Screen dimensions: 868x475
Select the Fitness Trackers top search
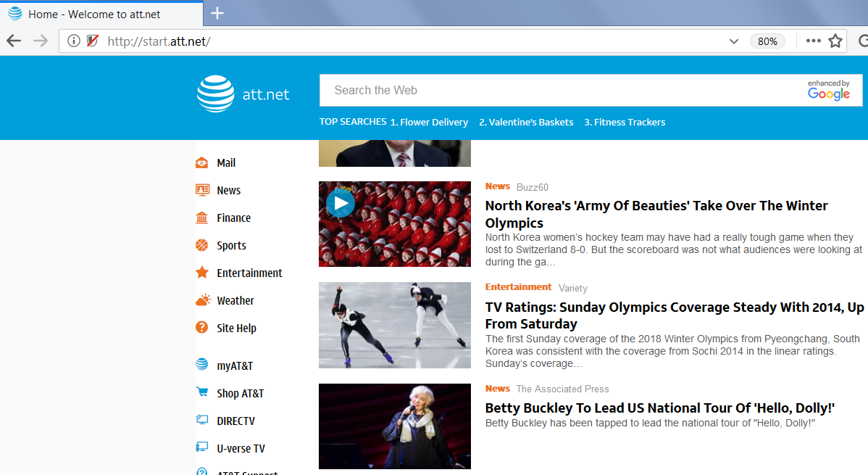625,122
